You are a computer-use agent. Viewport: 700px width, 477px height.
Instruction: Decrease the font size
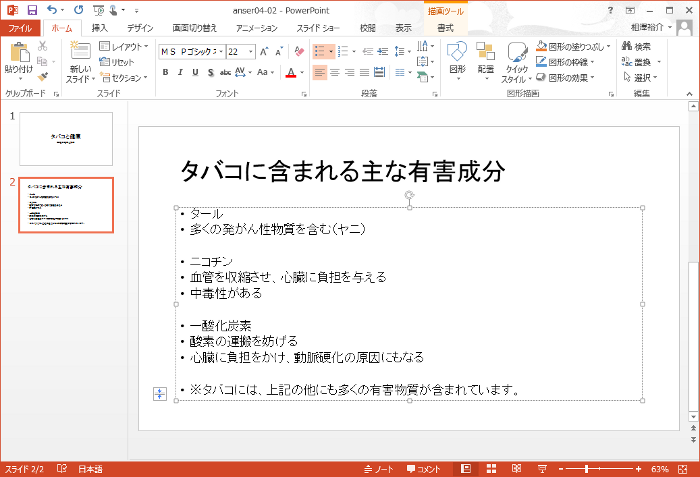[279, 52]
